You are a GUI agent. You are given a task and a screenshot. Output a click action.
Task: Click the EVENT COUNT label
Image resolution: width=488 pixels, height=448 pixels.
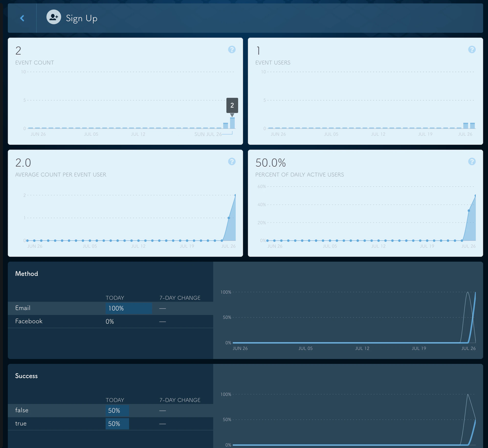(x=34, y=63)
